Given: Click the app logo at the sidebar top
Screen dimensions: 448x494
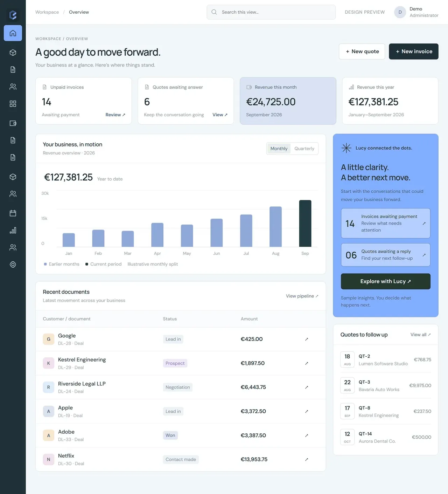Looking at the screenshot, I should point(13,15).
